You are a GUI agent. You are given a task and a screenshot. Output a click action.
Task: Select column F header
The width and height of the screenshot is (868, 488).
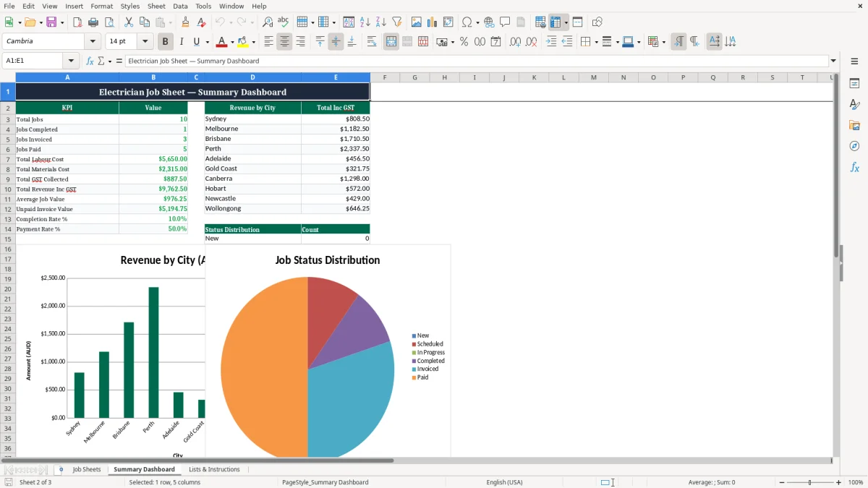tap(384, 77)
